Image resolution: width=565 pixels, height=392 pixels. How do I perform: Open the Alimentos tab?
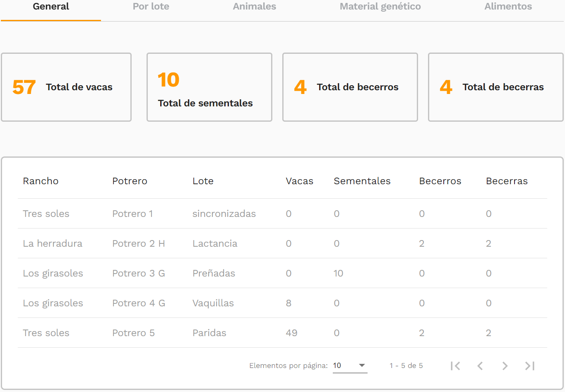click(508, 7)
